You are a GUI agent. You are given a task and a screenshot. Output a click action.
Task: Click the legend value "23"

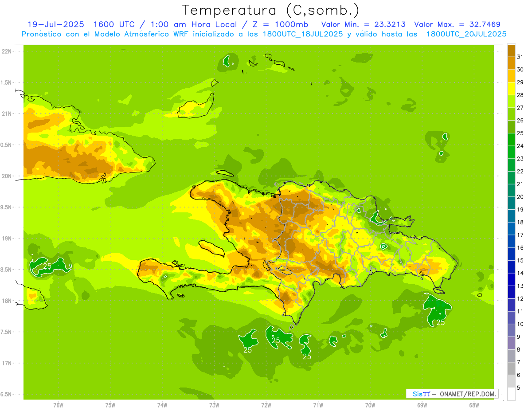pos(520,159)
